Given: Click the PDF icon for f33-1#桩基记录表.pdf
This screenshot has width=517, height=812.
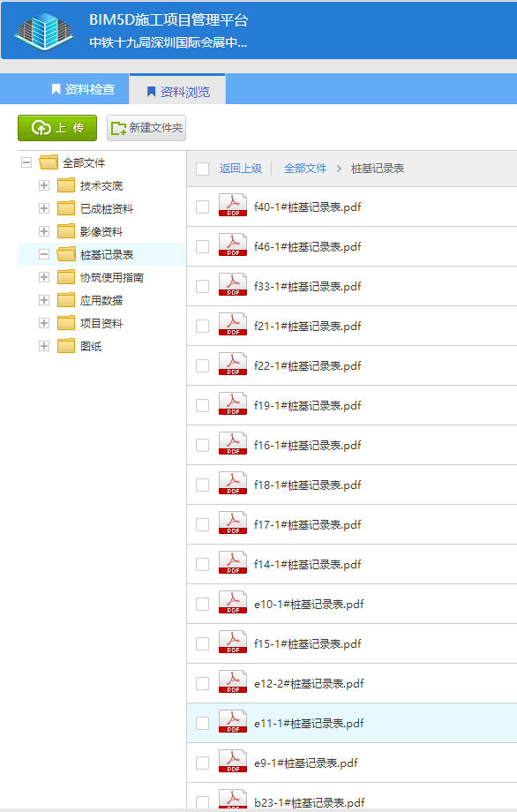Looking at the screenshot, I should [x=233, y=285].
